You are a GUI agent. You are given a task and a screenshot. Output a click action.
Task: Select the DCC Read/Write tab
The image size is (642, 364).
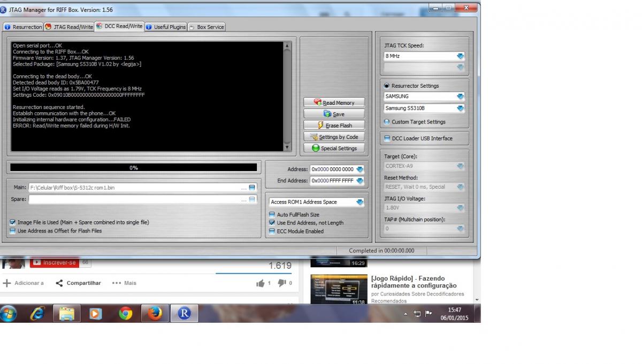click(119, 26)
